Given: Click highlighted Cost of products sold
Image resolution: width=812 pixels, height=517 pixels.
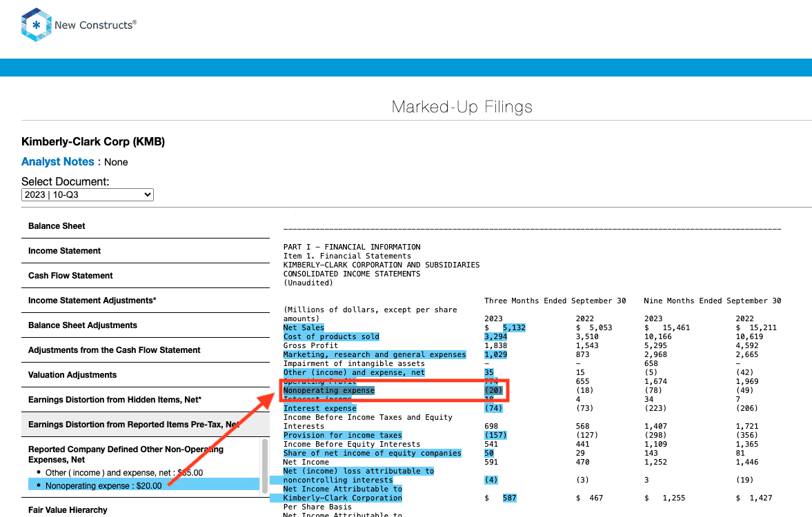Looking at the screenshot, I should [331, 336].
